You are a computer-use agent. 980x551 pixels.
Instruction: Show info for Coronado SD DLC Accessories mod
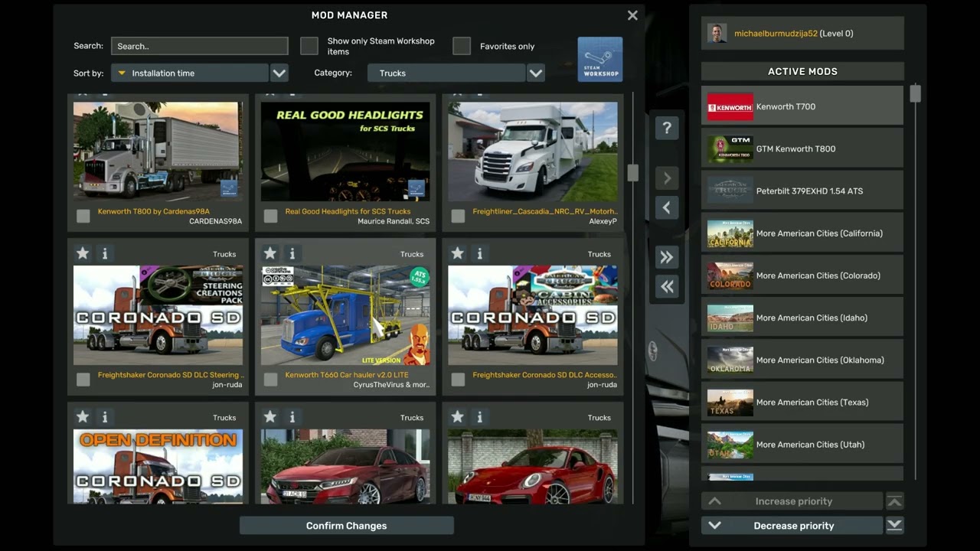coord(480,253)
